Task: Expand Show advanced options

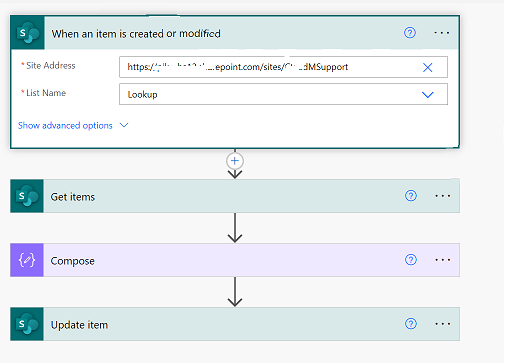Action: click(x=65, y=125)
